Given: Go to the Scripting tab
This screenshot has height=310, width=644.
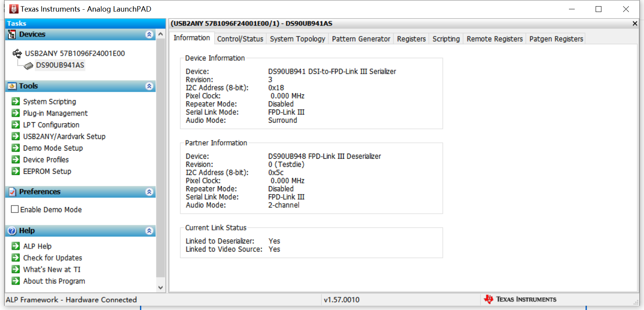Looking at the screenshot, I should tap(446, 39).
